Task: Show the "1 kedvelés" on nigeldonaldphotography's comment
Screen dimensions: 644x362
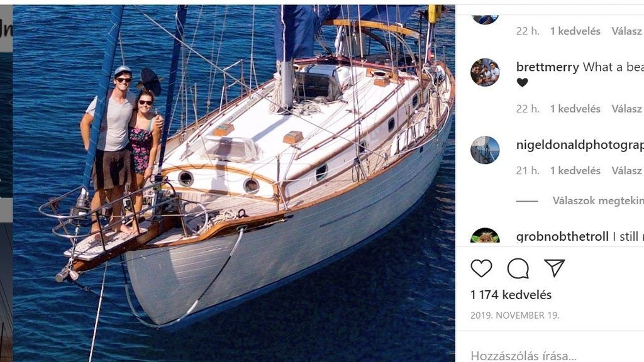Action: coord(575,170)
